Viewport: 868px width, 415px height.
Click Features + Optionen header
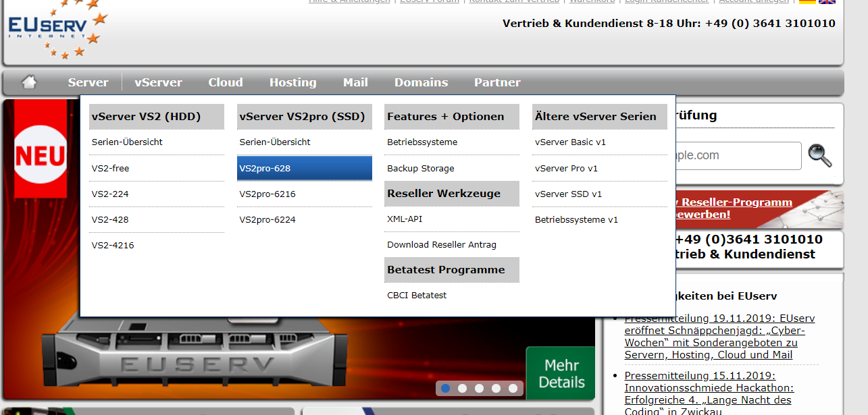(x=452, y=116)
